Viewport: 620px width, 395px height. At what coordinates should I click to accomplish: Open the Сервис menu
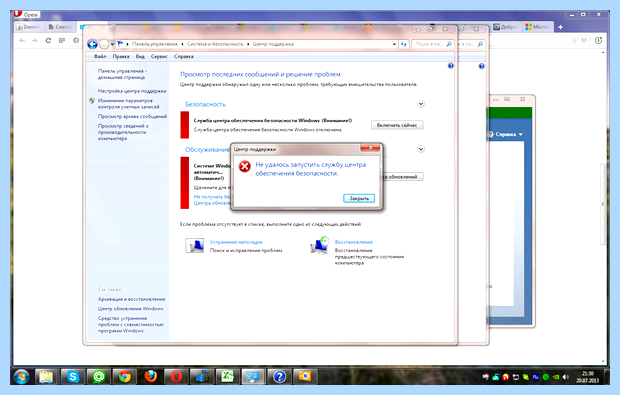pyautogui.click(x=159, y=57)
